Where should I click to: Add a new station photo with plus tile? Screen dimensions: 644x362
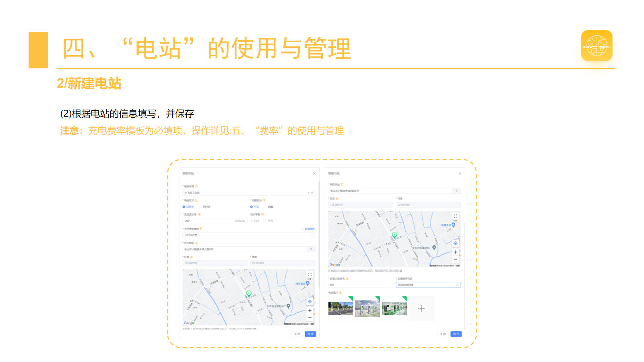(421, 309)
